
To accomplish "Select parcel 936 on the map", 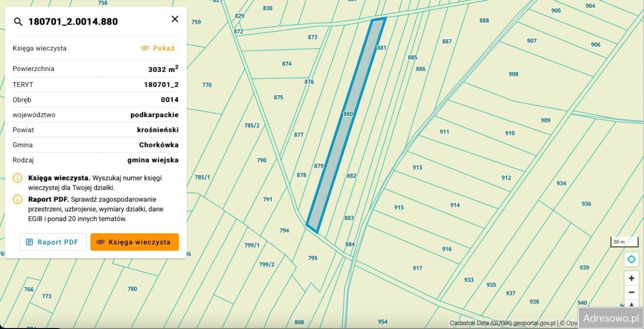I will coord(586,204).
